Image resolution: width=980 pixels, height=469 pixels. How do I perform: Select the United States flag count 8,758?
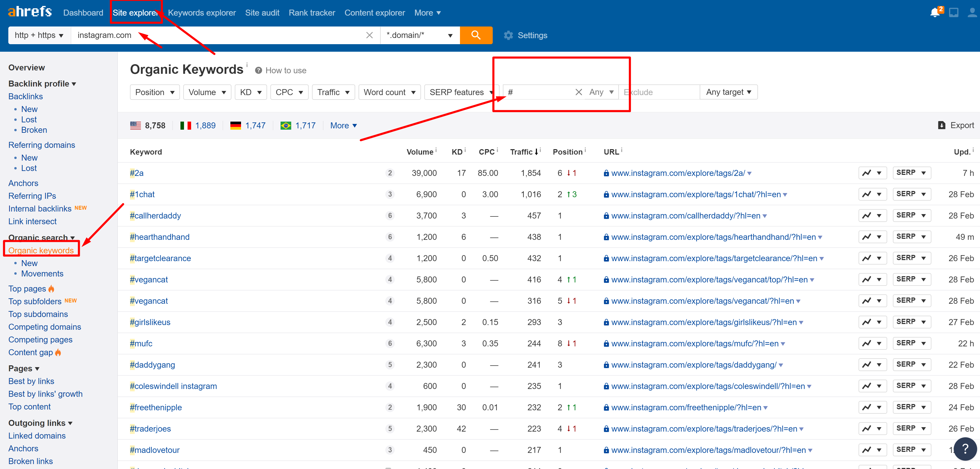148,125
